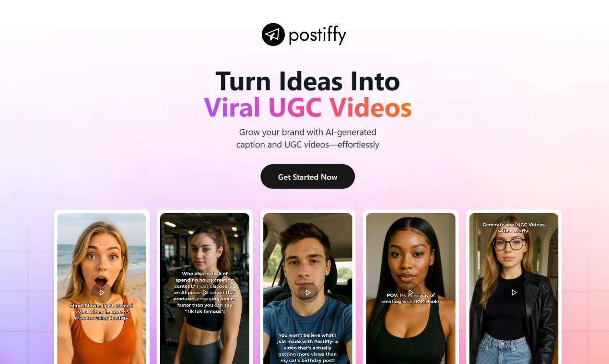Click the 'Turn Ideas Into' headline
Image resolution: width=609 pixels, height=364 pixels.
pos(307,81)
